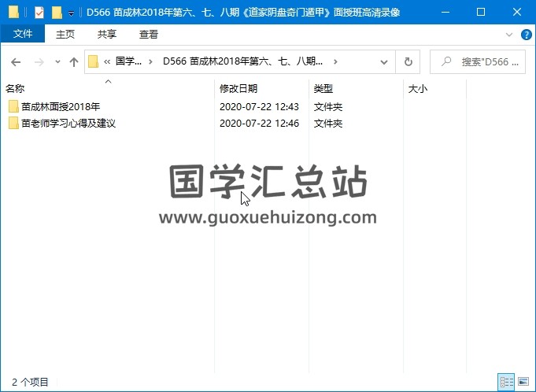536x392 pixels.
Task: Click the folder icon of 苗老师学习心得及建议
Action: click(x=13, y=123)
